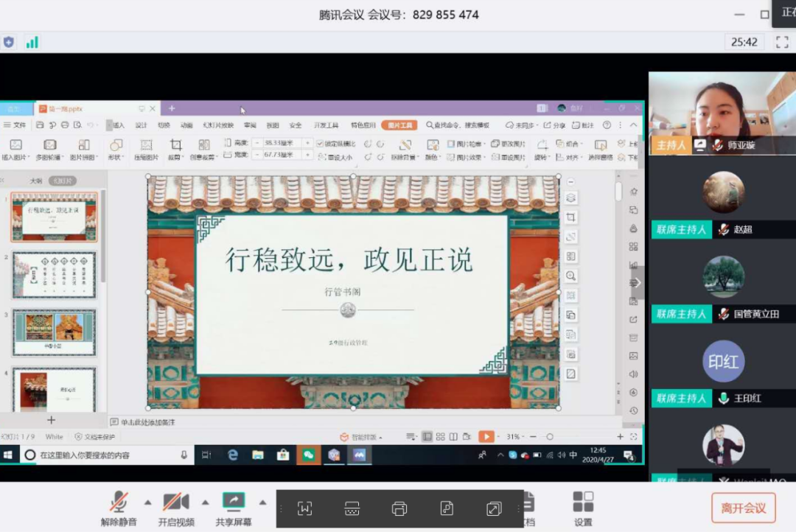This screenshot has width=796, height=532.
Task: Open the Align (对齐) dropdown
Action: [569, 157]
